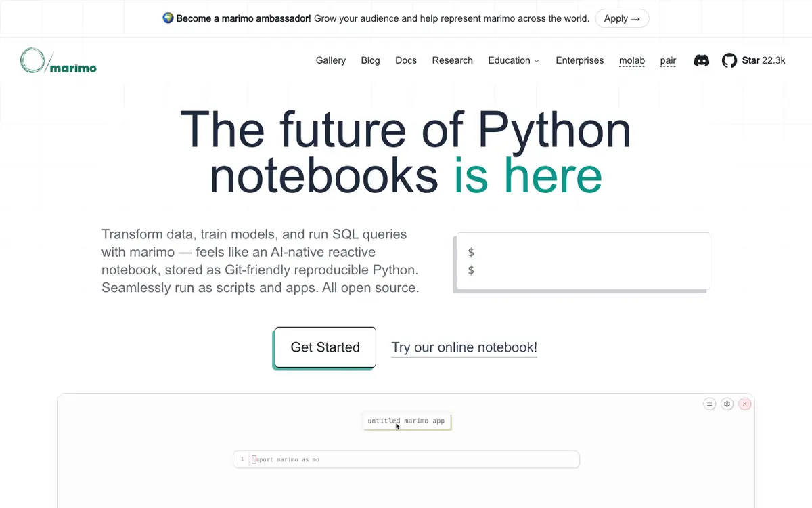Click the Apply button in banner

coord(622,18)
